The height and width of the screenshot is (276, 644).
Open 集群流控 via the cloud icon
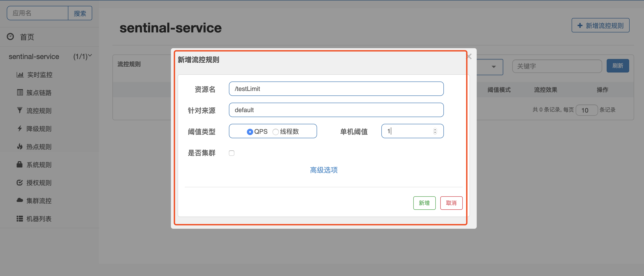point(20,200)
